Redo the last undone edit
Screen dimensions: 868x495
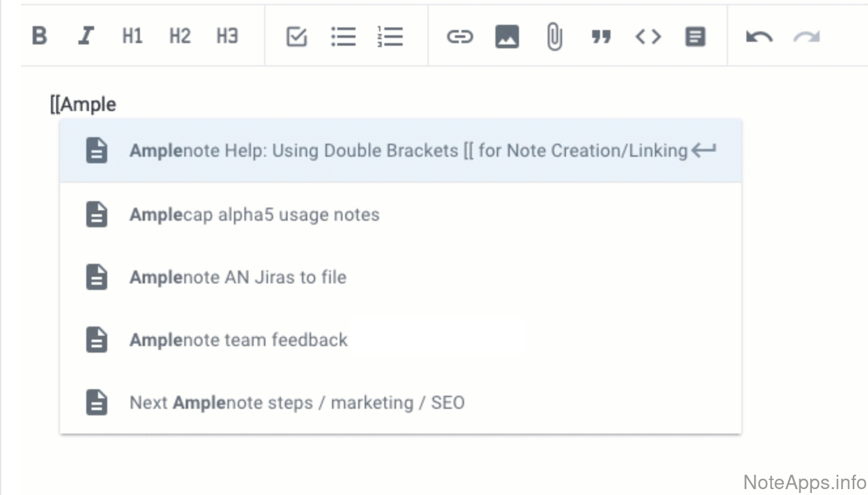pos(806,37)
